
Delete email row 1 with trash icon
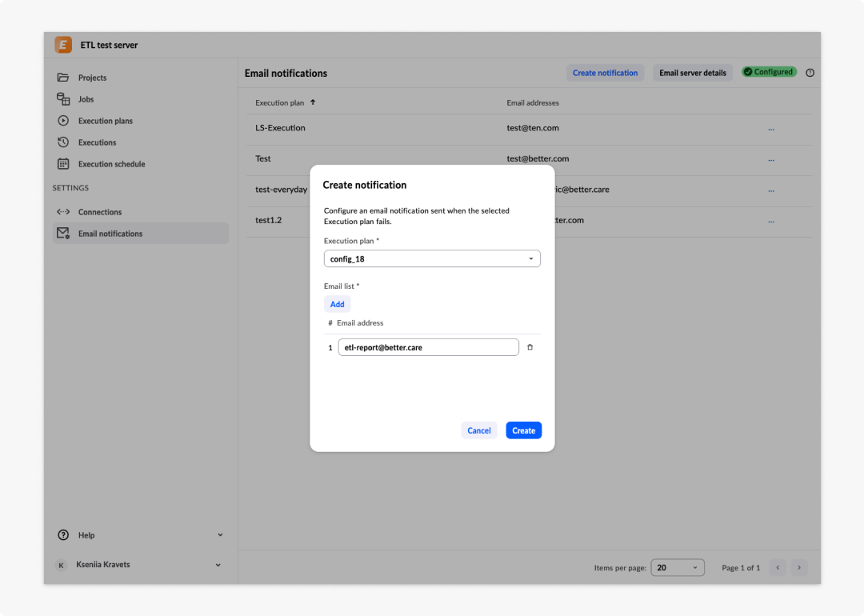coord(530,347)
